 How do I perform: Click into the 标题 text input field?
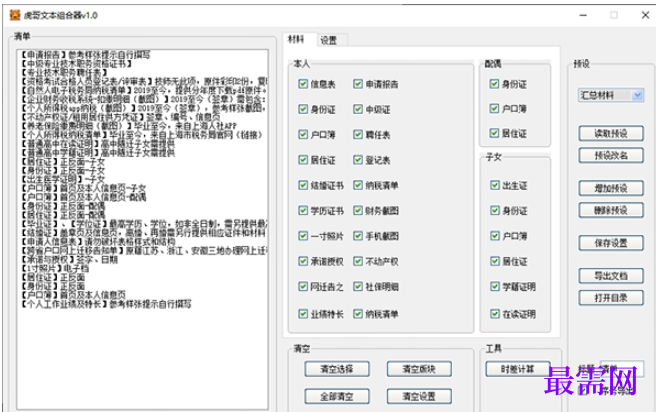[x=622, y=368]
